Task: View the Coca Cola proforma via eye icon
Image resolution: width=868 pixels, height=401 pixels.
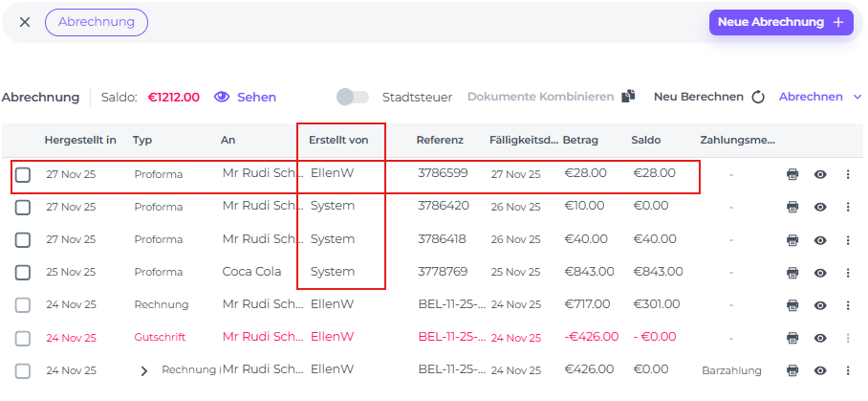Action: (820, 273)
